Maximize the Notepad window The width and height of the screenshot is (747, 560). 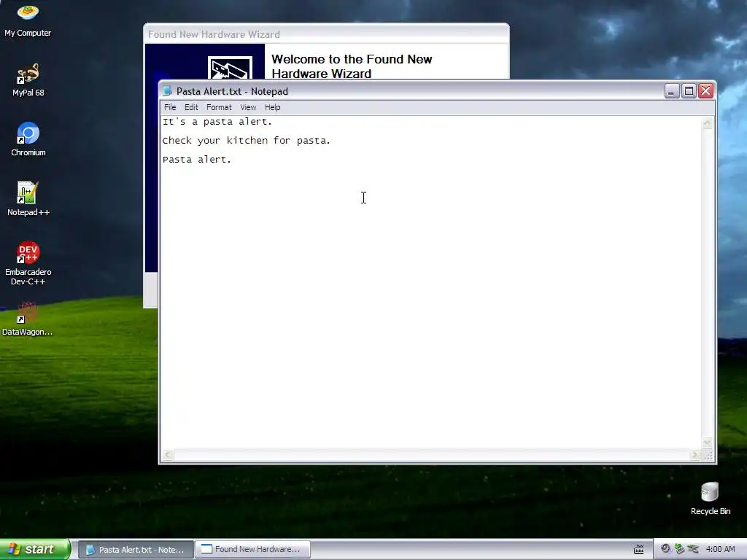point(689,91)
